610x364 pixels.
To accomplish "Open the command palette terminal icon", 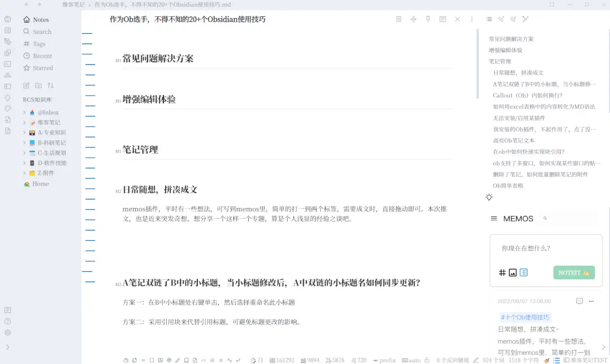I will [x=7, y=64].
